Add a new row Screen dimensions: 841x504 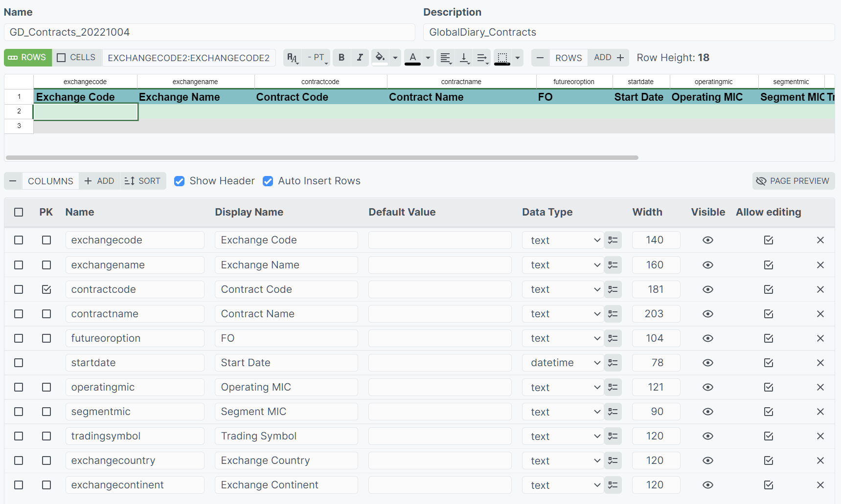pyautogui.click(x=609, y=58)
